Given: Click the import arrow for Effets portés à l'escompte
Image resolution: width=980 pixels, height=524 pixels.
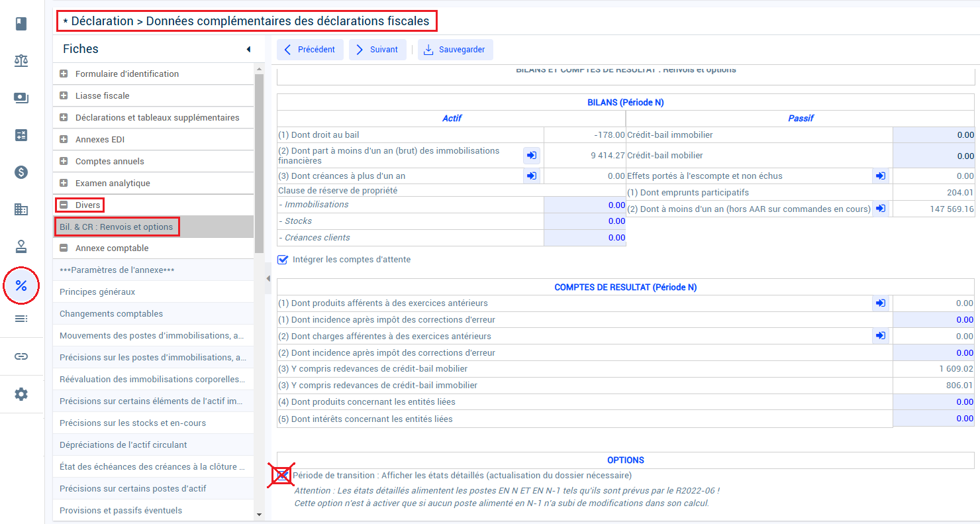Looking at the screenshot, I should click(x=881, y=176).
